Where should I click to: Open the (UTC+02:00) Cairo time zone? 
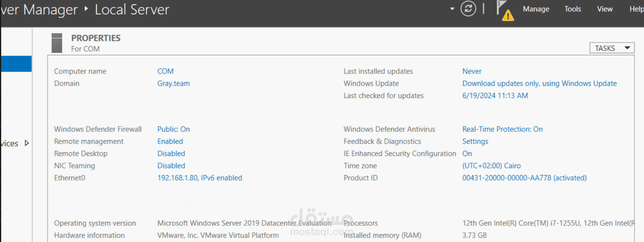pos(491,165)
